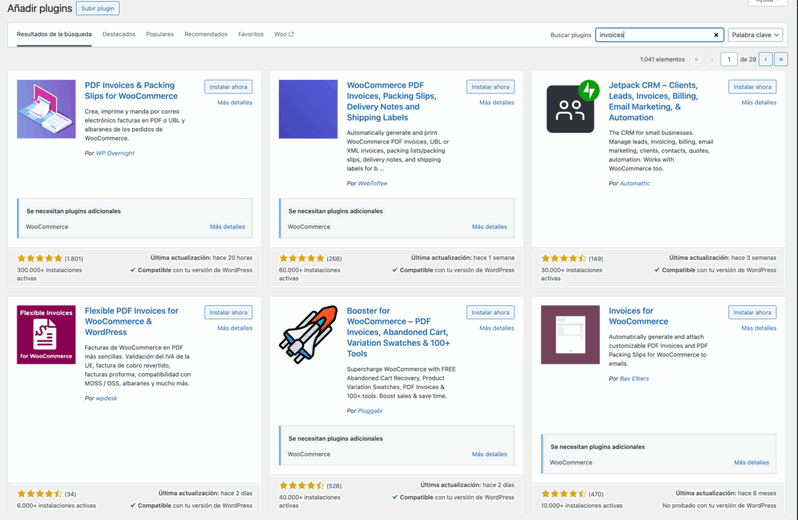Click the current page number field

pos(729,60)
